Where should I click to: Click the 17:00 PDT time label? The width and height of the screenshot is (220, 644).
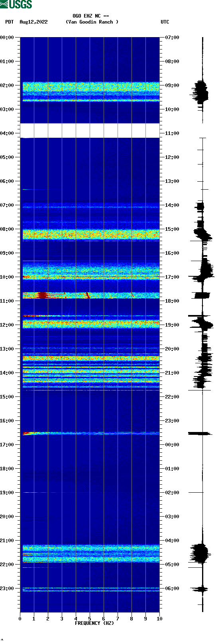click(7, 445)
